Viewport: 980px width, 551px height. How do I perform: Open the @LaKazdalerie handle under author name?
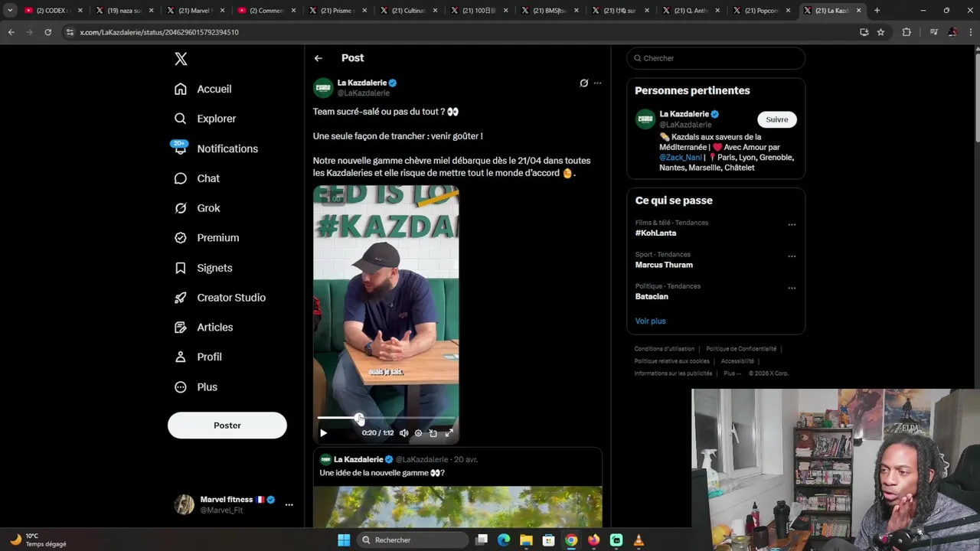(364, 93)
